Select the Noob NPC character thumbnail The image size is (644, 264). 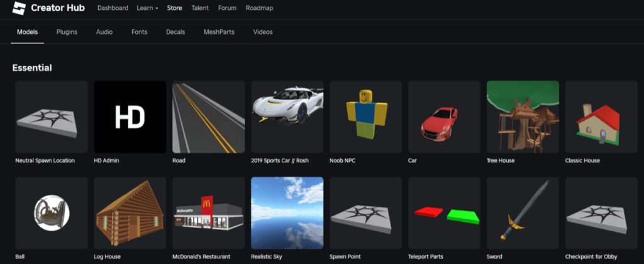365,117
